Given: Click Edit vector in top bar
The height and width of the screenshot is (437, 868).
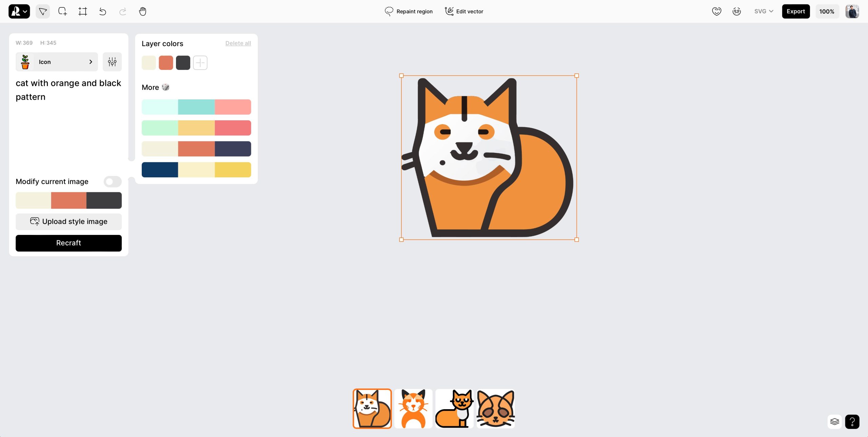Looking at the screenshot, I should (x=464, y=11).
